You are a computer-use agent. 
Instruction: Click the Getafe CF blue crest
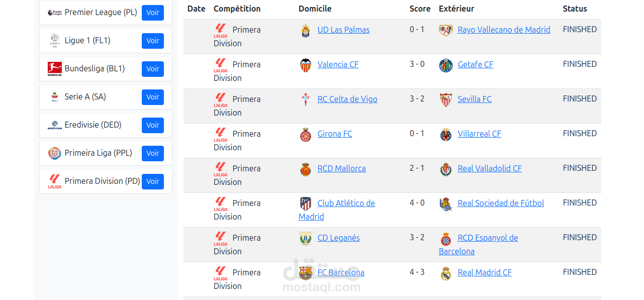click(x=445, y=65)
